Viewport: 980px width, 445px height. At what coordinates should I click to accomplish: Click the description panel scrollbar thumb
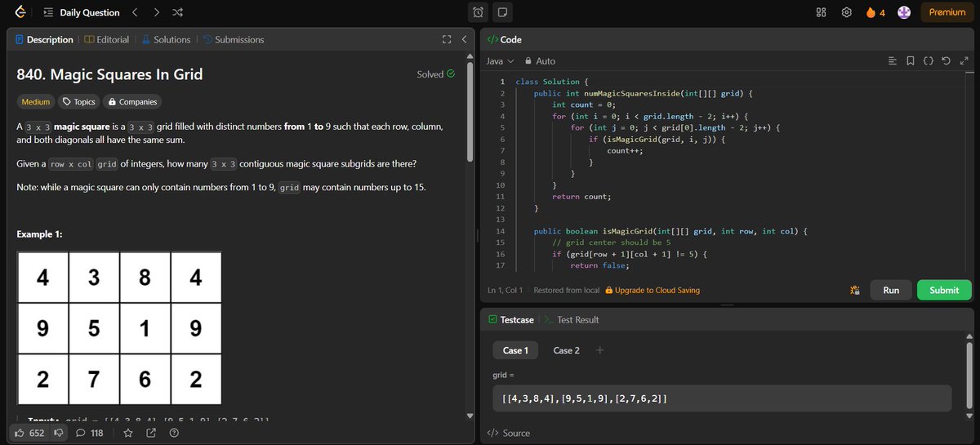470,110
